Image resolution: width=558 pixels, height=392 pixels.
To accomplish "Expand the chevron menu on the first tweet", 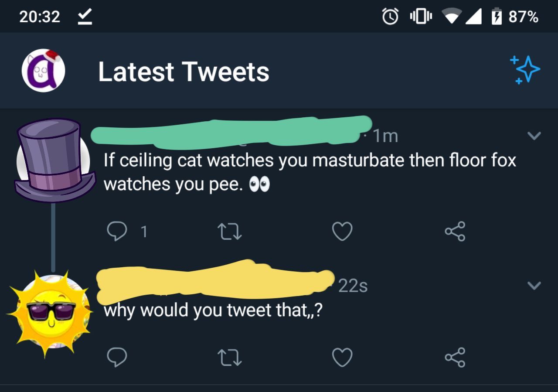I will point(534,136).
